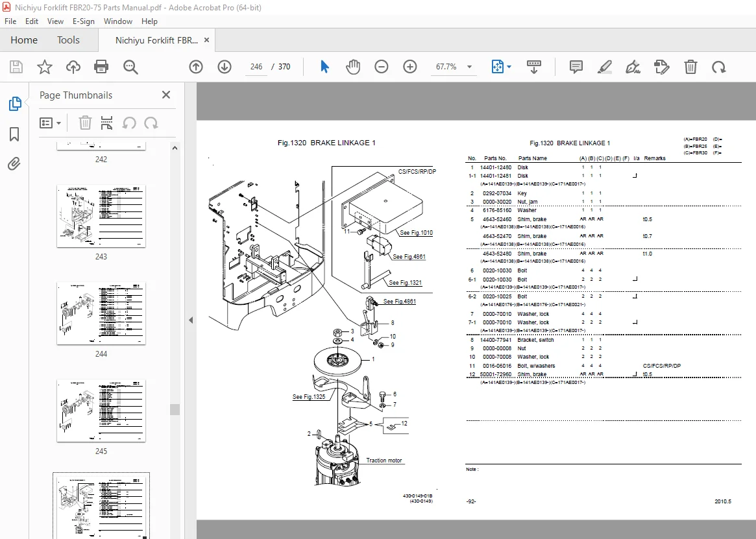This screenshot has height=539, width=756.
Task: Click the scrolling mode keyboard-arrow icon
Action: coord(533,67)
